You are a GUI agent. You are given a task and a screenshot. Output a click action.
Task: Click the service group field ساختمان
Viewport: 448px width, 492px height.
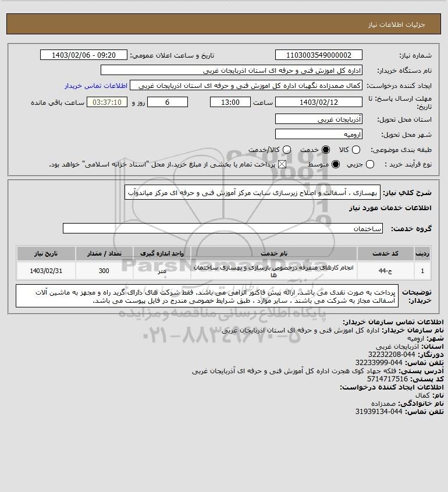click(223, 228)
